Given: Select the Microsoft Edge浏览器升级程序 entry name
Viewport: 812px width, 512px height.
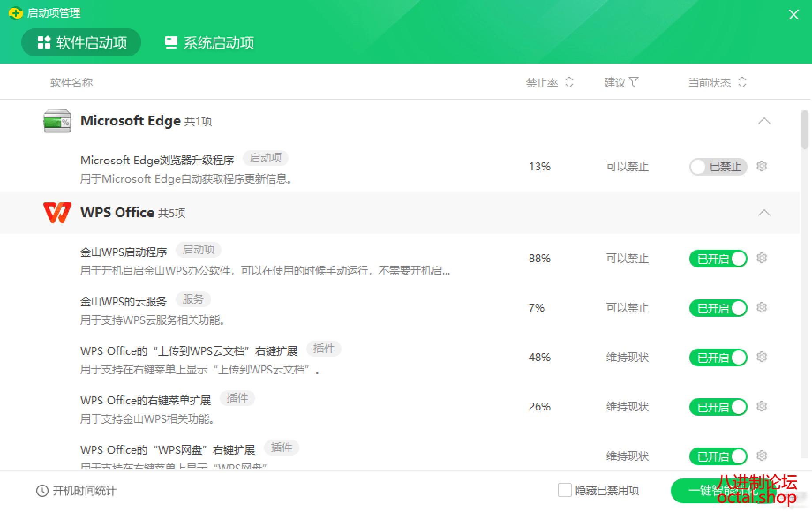Looking at the screenshot, I should 157,160.
